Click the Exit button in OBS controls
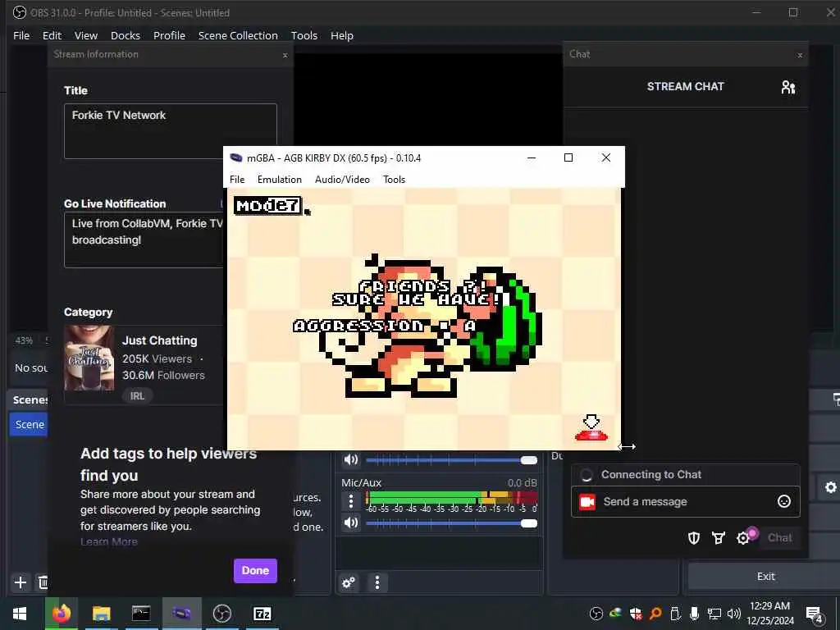 coord(765,577)
